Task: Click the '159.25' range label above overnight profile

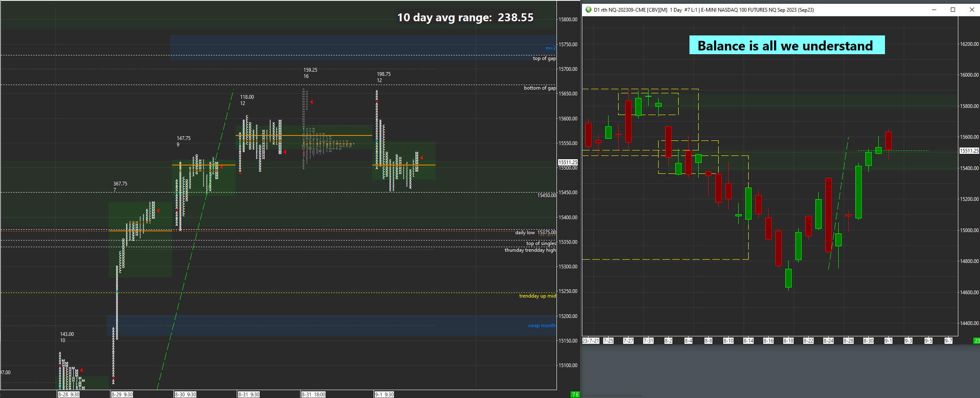Action: click(x=311, y=70)
